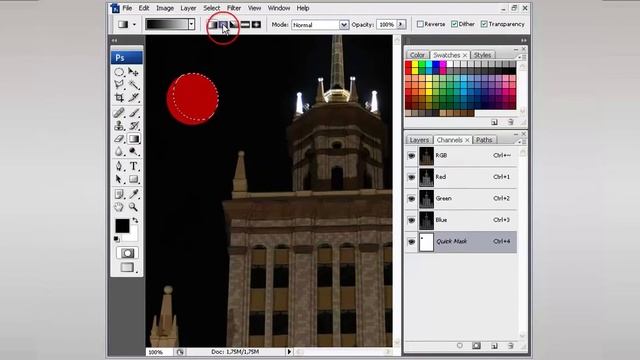Select the History Brush tool
Viewport: 640px width, 360px height.
point(133,125)
